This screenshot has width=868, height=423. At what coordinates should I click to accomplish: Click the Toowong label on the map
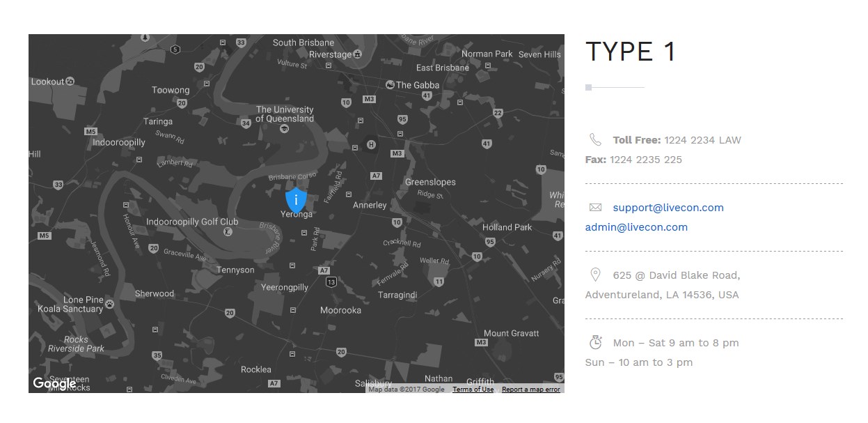click(x=171, y=90)
